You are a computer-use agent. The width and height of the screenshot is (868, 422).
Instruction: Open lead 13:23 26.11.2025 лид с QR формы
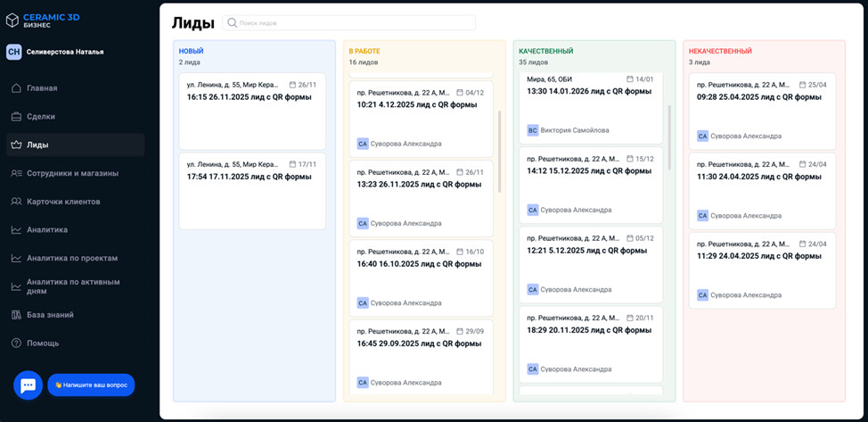422,199
